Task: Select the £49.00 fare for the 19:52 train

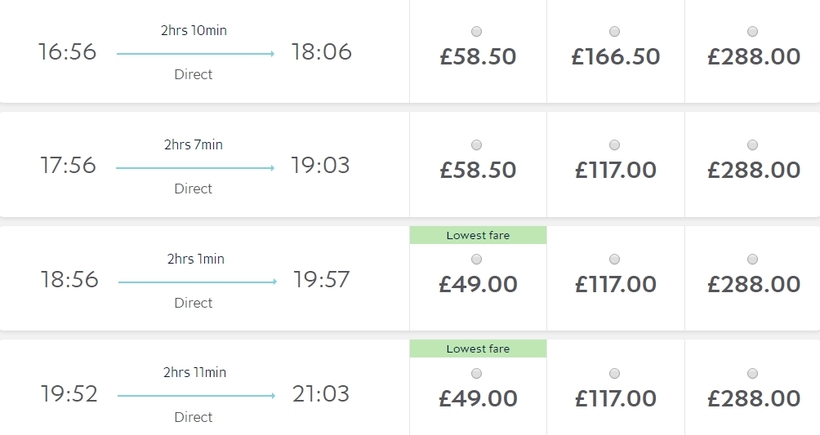Action: [x=476, y=373]
